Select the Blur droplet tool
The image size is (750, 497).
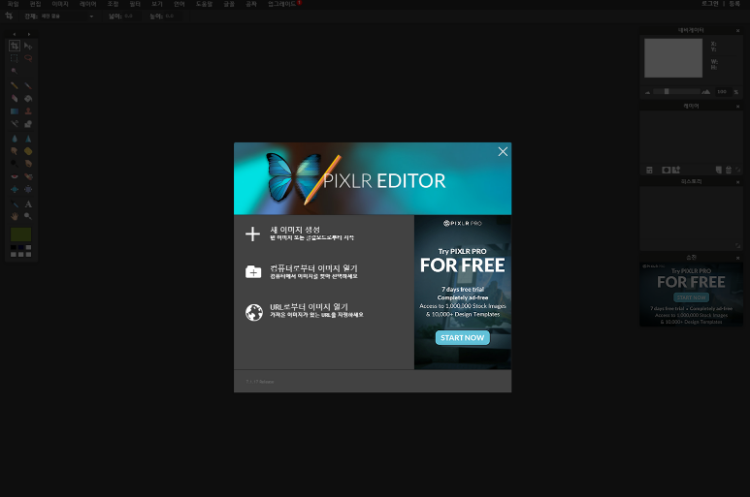14,139
